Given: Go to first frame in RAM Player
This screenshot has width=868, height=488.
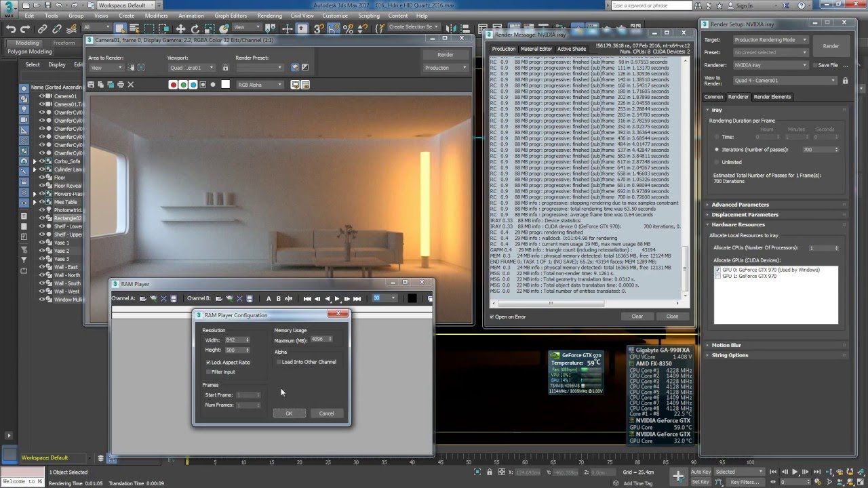Looking at the screenshot, I should [307, 298].
